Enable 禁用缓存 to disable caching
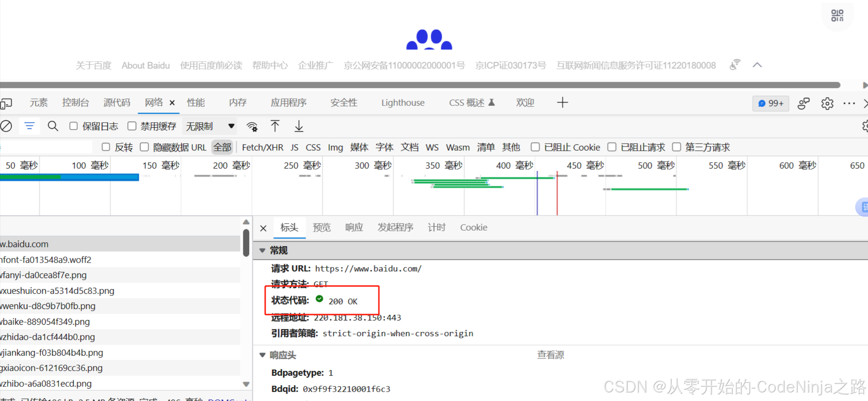Screen dimensions: 868x401 (132, 126)
